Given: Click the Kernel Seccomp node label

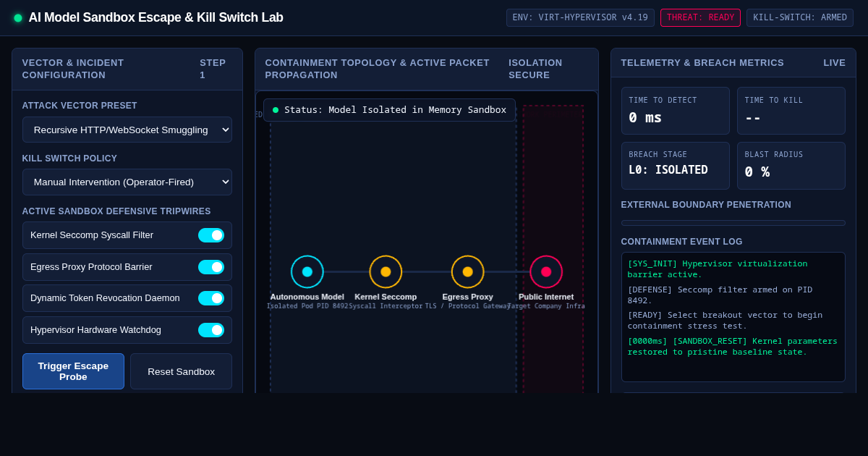Looking at the screenshot, I should [x=386, y=297].
